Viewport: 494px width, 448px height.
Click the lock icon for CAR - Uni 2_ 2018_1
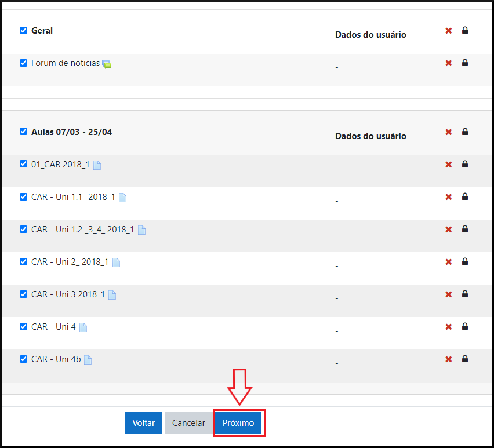click(x=464, y=262)
